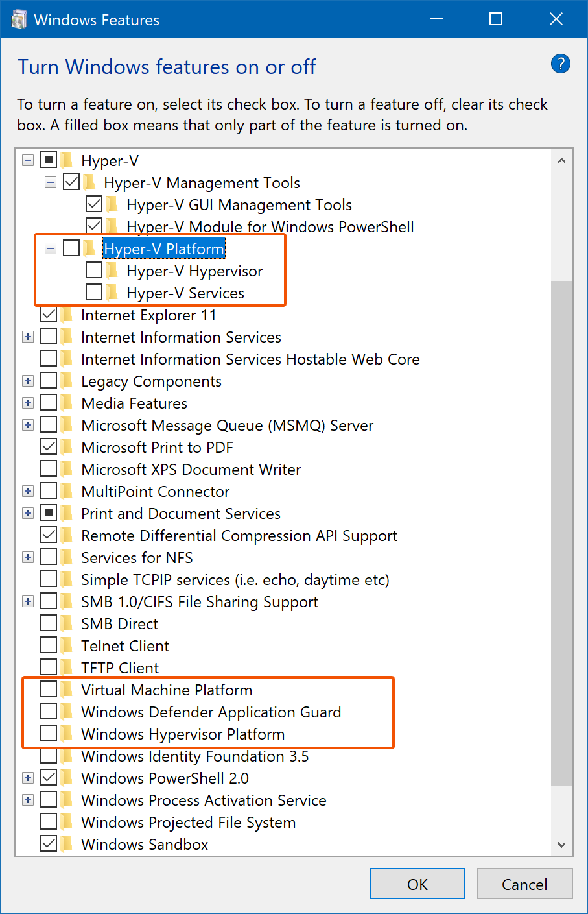This screenshot has width=588, height=914.
Task: Uncheck the Microsoft Print to PDF checkbox
Action: [x=49, y=447]
